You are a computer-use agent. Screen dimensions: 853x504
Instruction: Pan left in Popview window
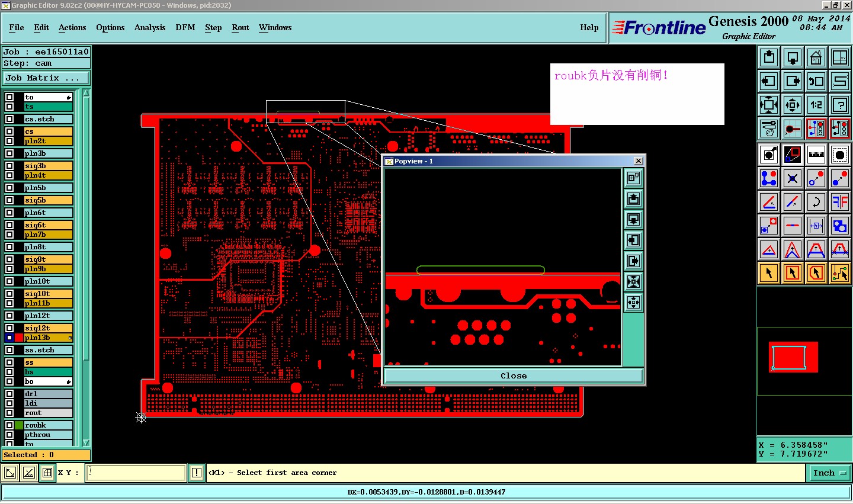pyautogui.click(x=633, y=240)
